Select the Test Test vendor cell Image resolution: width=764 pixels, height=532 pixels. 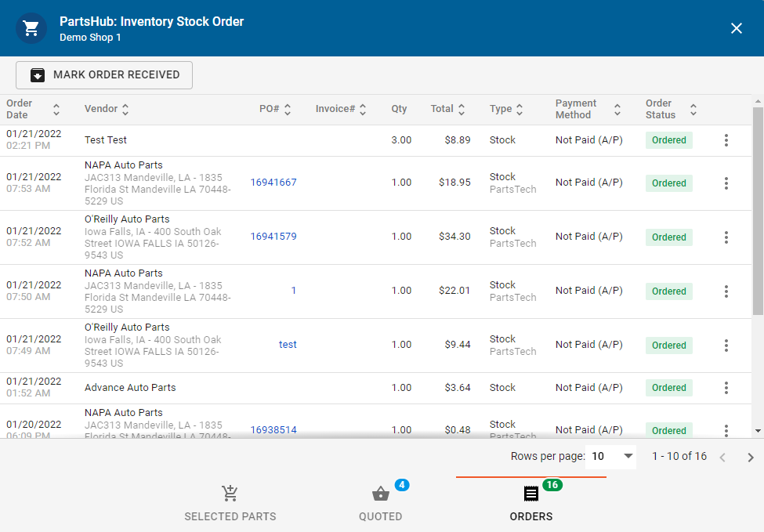105,139
